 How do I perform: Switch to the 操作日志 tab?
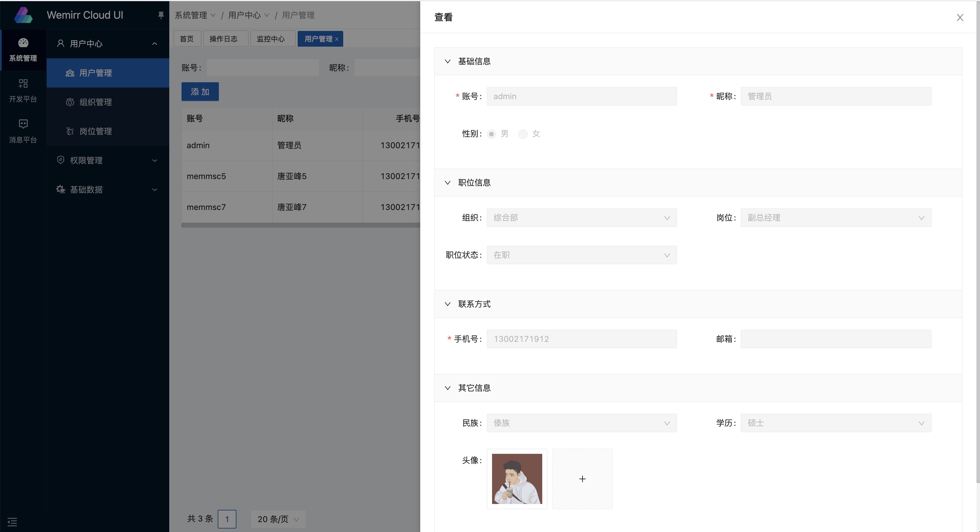tap(224, 39)
